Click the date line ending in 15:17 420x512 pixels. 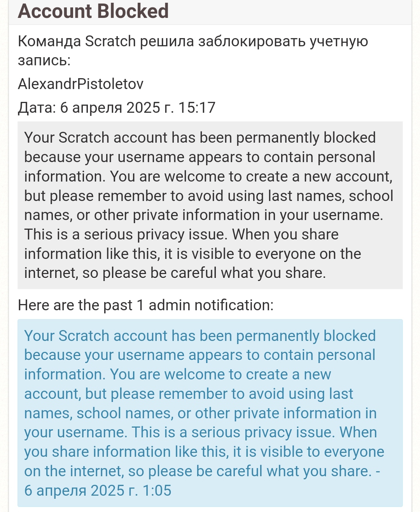click(x=117, y=108)
